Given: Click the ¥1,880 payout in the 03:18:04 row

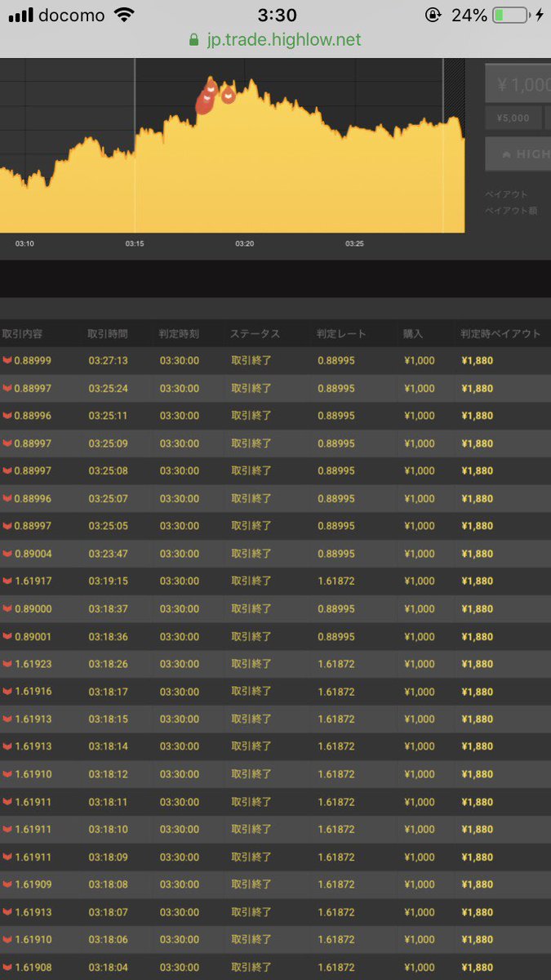Looking at the screenshot, I should click(478, 968).
